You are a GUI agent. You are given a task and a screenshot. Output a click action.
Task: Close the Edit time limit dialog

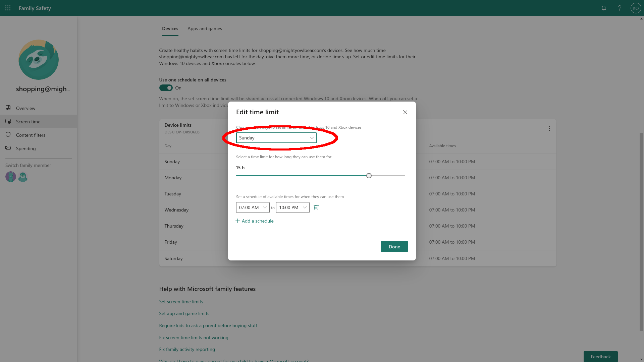[x=405, y=112]
